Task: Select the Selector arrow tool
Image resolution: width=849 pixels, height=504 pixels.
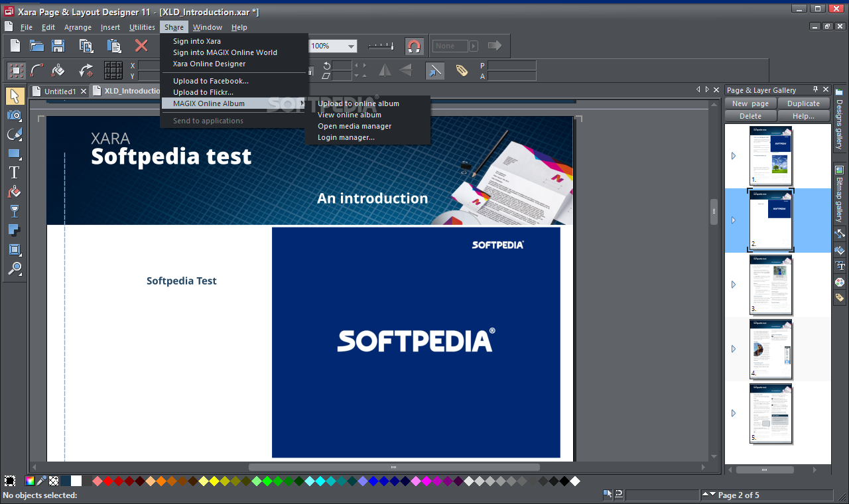Action: point(15,95)
